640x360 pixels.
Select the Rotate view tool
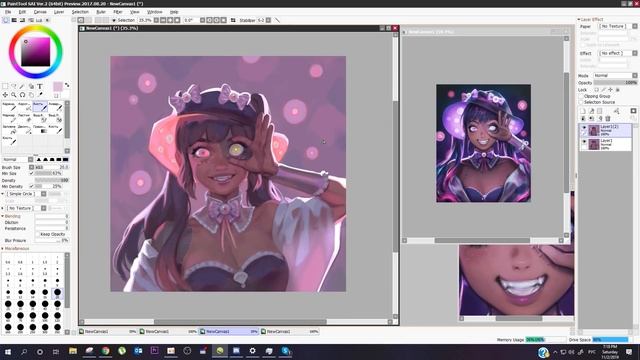coord(22,95)
